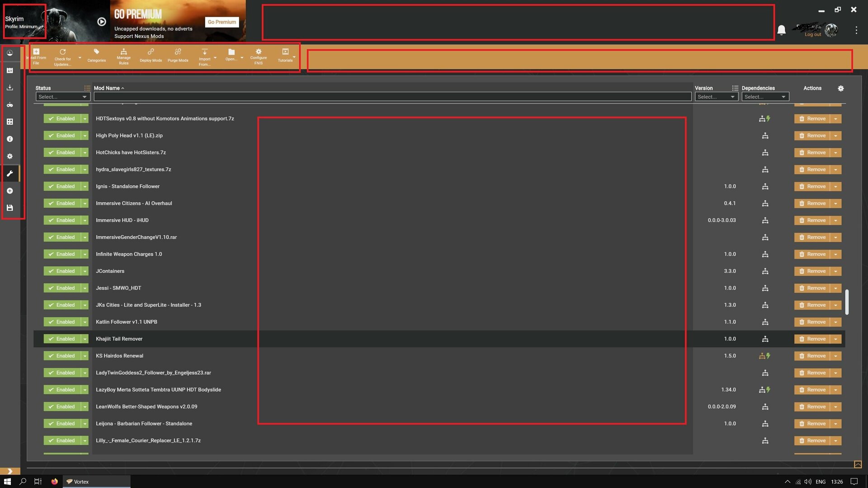
Task: Click the Dependencies column header
Action: 758,88
